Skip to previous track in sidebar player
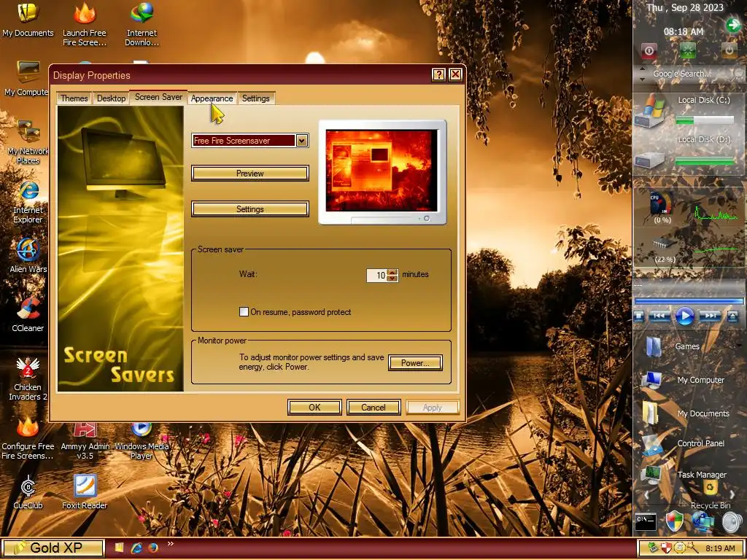Viewport: 747px width, 560px height. (x=659, y=316)
